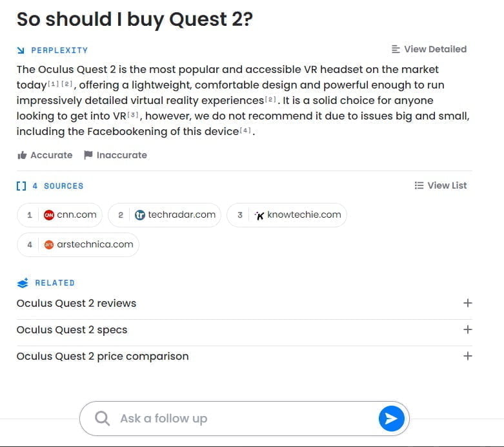This screenshot has height=447, width=504.
Task: Switch to View Detailed mode
Action: pos(428,49)
